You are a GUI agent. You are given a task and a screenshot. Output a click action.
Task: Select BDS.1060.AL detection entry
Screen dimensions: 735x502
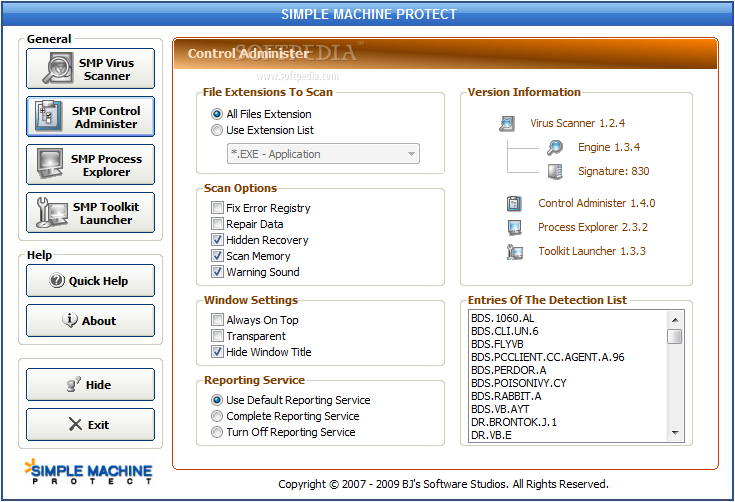[502, 318]
